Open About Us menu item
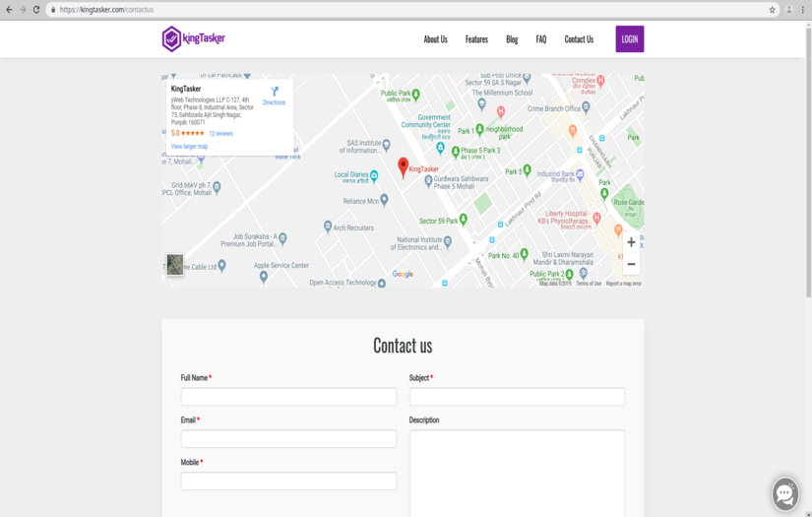 (x=435, y=38)
